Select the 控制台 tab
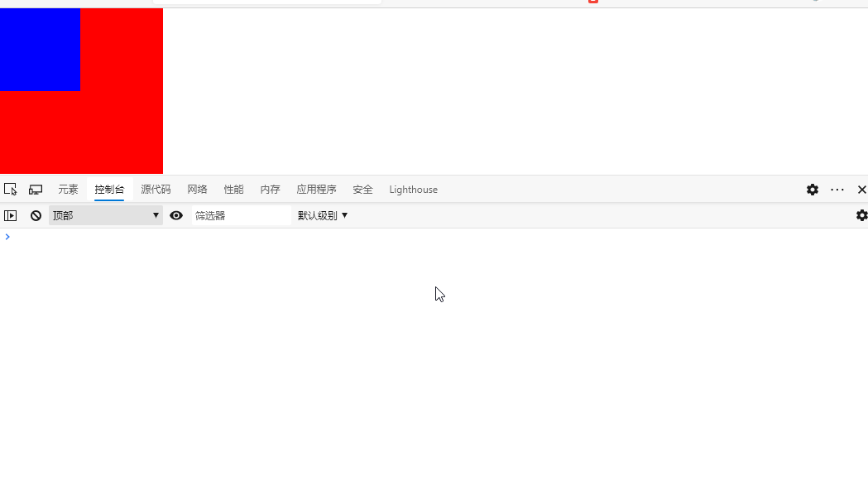This screenshot has width=868, height=486. pos(109,190)
